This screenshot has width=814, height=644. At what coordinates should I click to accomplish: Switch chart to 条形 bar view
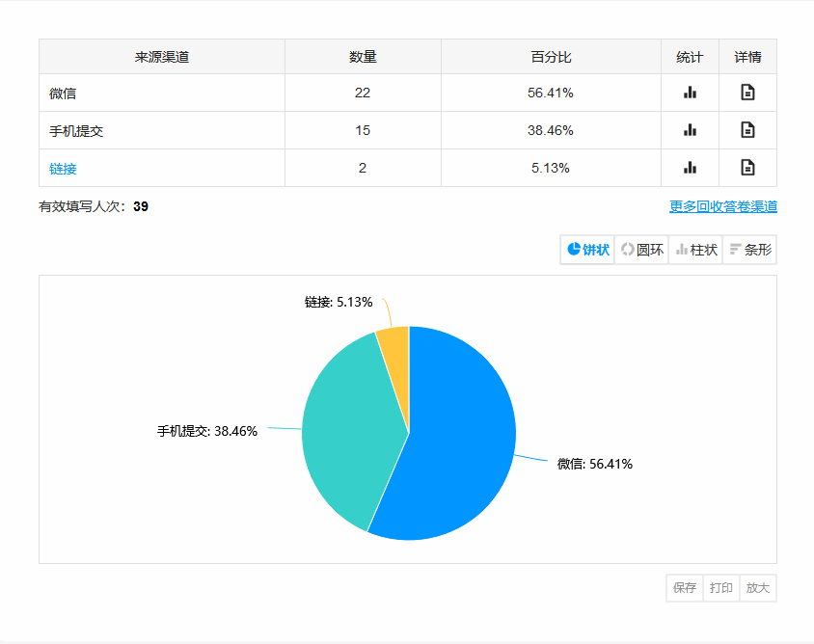pos(750,250)
